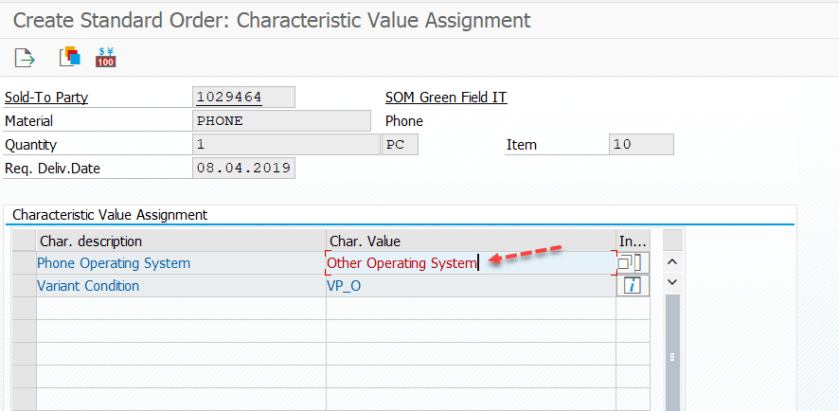Screen dimensions: 839x411
Task: Select the Phone Operating System row selector
Action: click(23, 263)
